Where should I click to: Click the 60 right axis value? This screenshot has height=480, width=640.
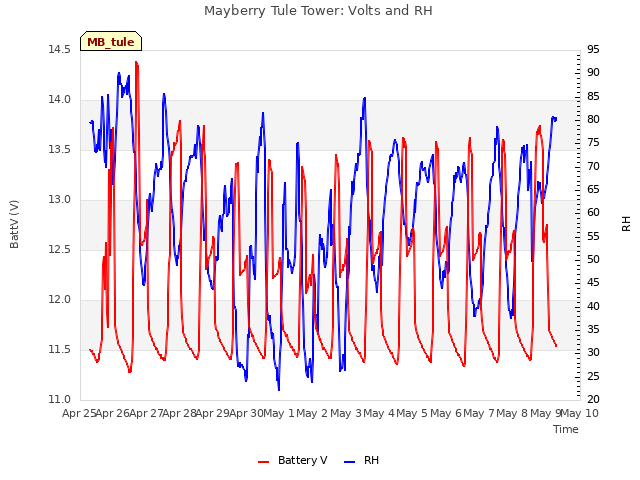593,213
